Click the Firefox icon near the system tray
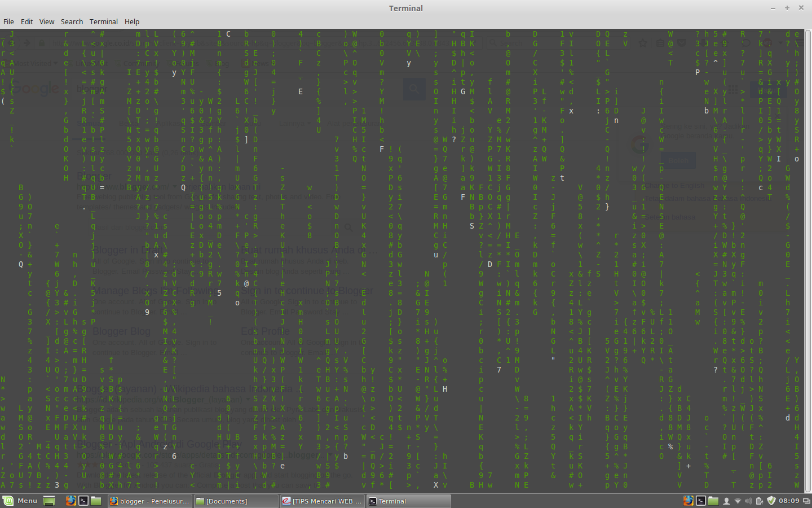This screenshot has height=508, width=812. point(689,501)
